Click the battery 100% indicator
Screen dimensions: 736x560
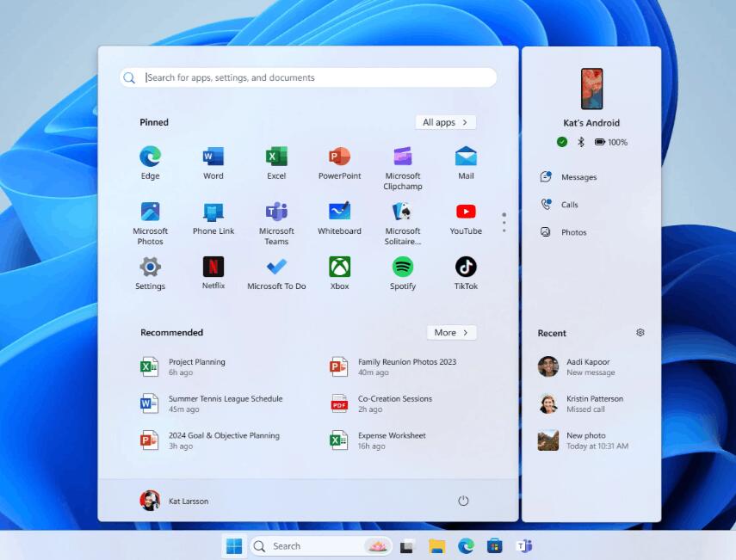[x=611, y=142]
